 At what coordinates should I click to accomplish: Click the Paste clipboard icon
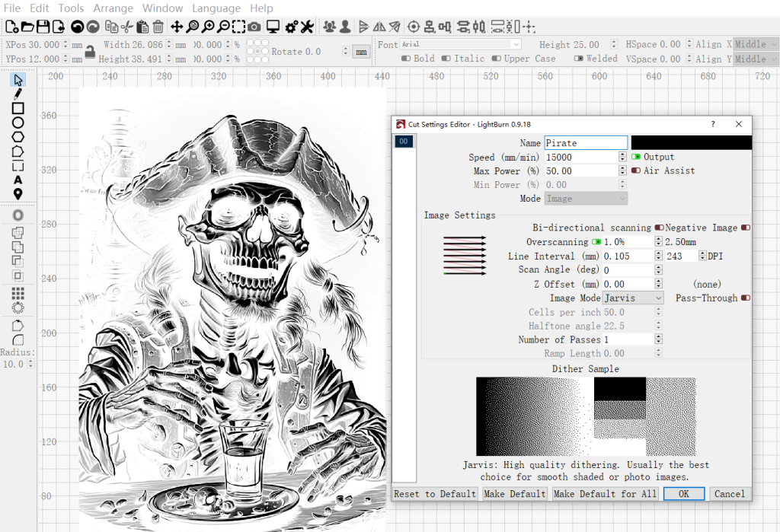[x=142, y=27]
